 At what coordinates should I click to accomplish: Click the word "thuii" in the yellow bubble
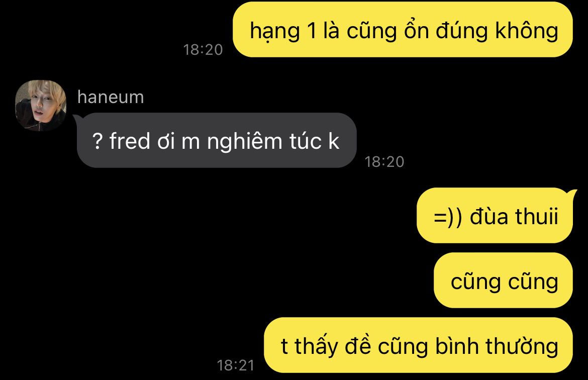point(536,216)
